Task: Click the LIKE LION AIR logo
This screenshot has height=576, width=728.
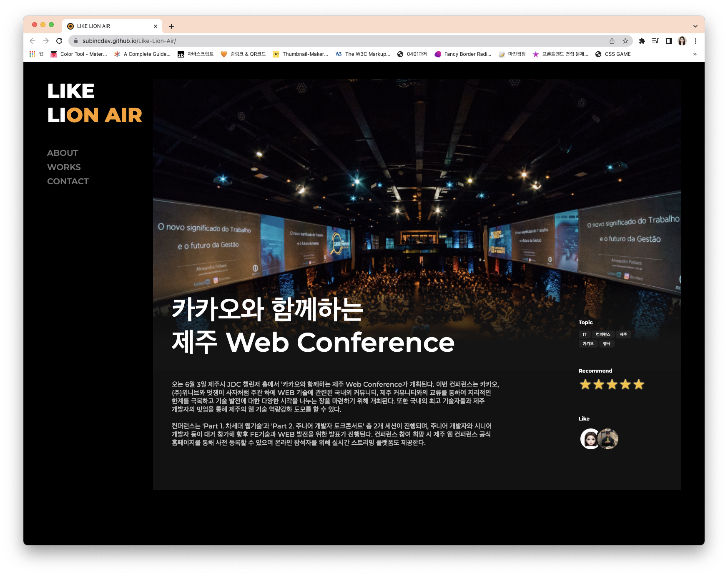Action: (95, 103)
